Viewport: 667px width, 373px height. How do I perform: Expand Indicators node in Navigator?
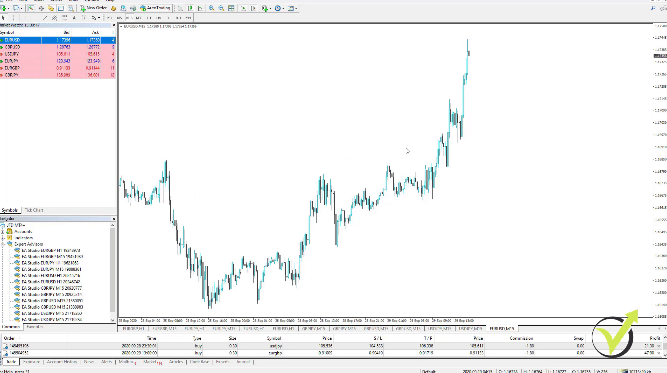(3, 238)
